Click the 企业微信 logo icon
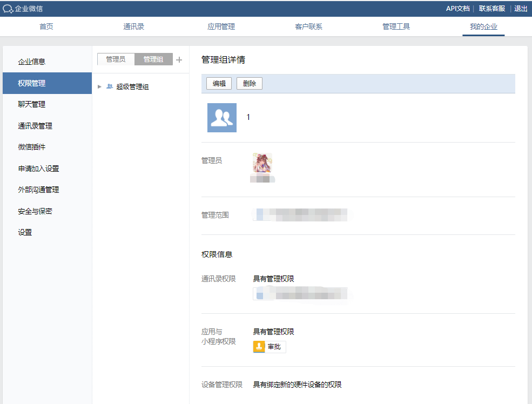 pos(8,9)
